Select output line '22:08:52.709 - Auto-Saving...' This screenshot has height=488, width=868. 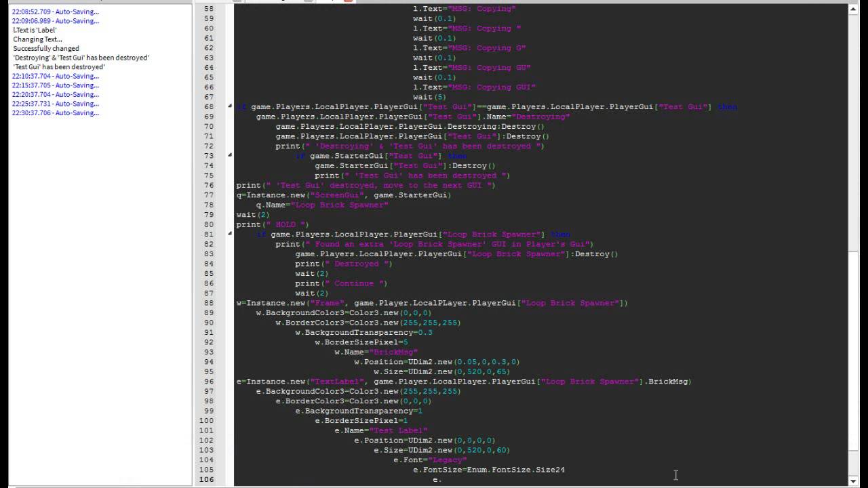pyautogui.click(x=55, y=12)
